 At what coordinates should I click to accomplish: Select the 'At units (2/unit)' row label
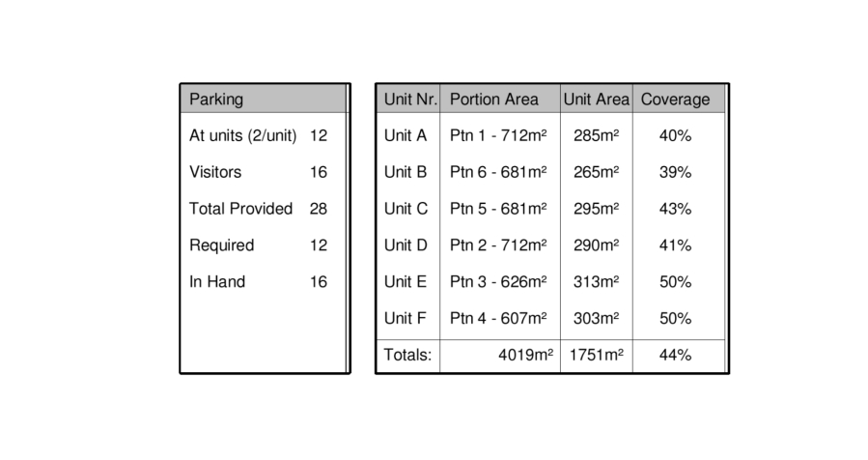(242, 136)
